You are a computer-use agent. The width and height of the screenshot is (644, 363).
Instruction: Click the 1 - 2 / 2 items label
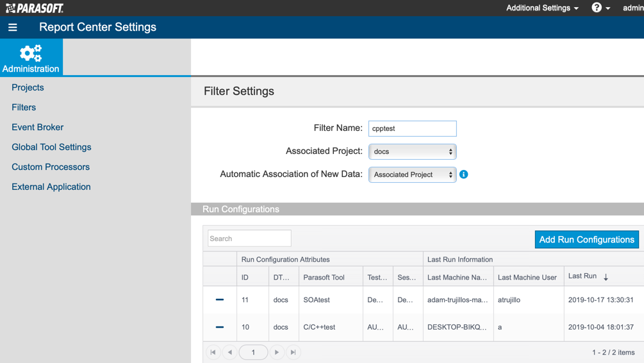613,352
